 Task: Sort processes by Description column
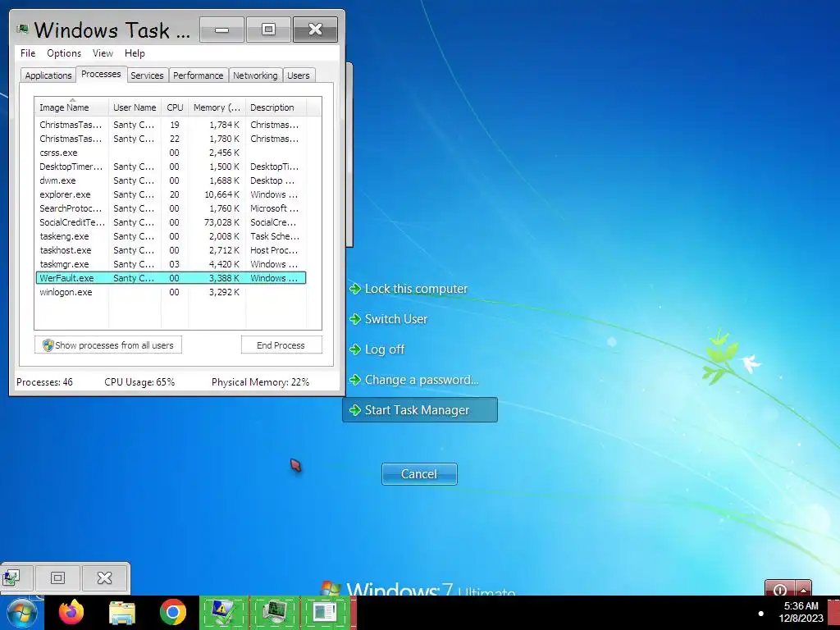point(276,107)
